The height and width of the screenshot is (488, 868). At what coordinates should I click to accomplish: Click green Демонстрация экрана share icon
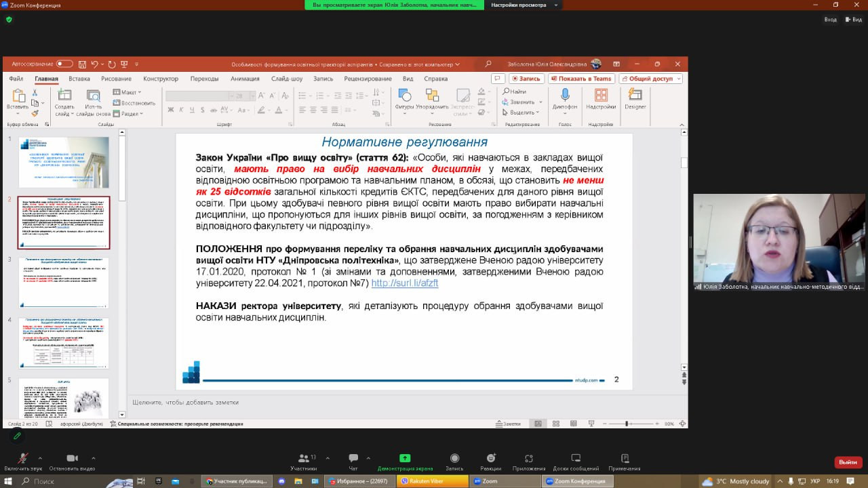pos(405,459)
